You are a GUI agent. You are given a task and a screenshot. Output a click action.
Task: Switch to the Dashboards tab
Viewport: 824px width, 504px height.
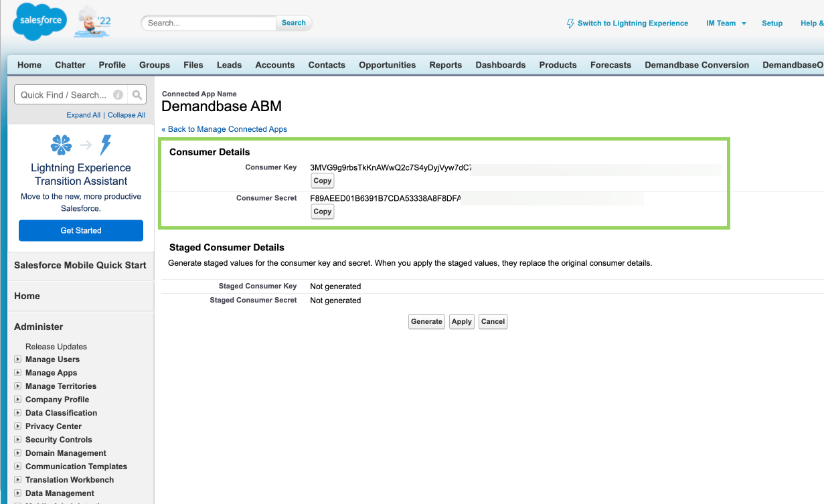click(500, 65)
